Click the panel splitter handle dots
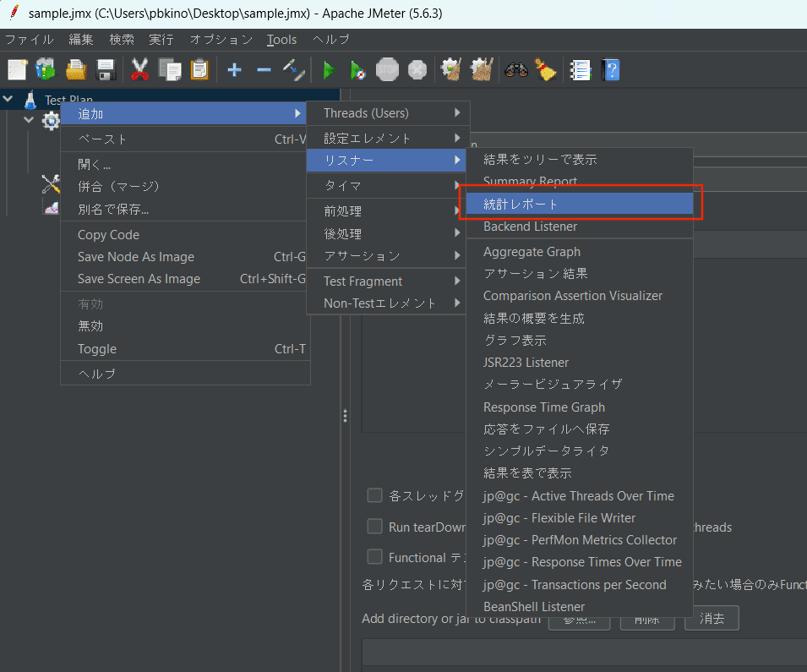The height and width of the screenshot is (672, 807). pos(345,416)
